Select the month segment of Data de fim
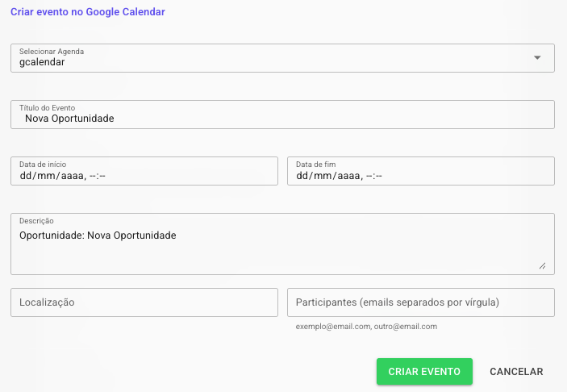The height and width of the screenshot is (392, 567). (x=323, y=175)
